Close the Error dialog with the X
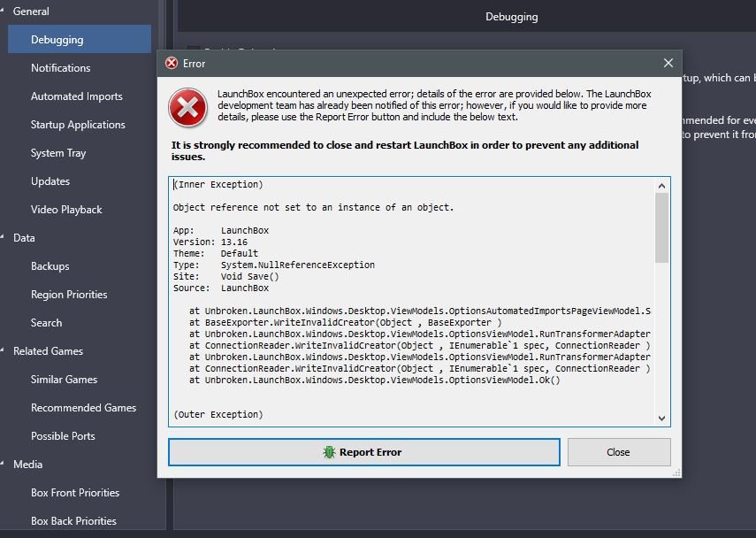The width and height of the screenshot is (756, 538). [x=668, y=63]
